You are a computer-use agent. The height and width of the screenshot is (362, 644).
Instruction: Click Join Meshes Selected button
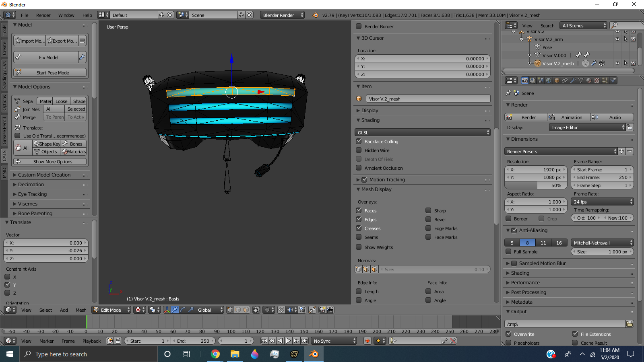(76, 109)
